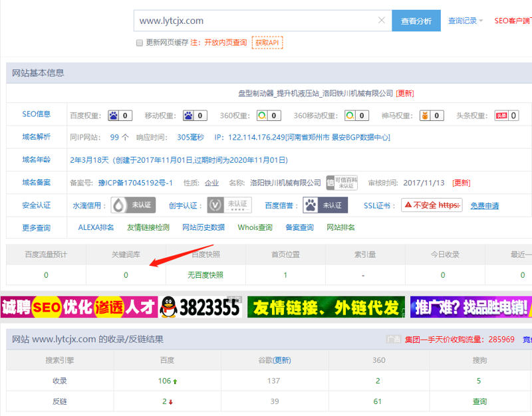Open the ALEXA排名 query link

[96, 227]
